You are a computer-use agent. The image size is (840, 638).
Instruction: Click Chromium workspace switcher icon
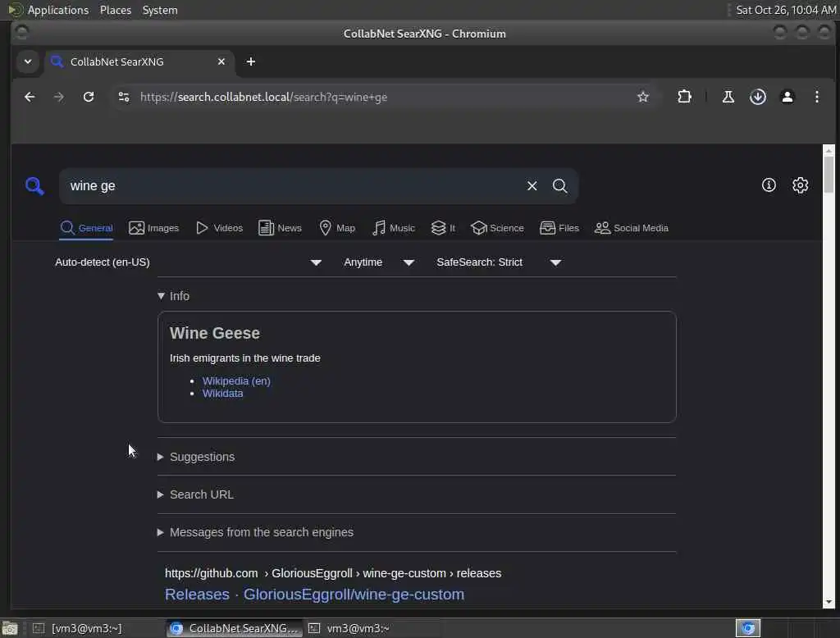pos(748,628)
